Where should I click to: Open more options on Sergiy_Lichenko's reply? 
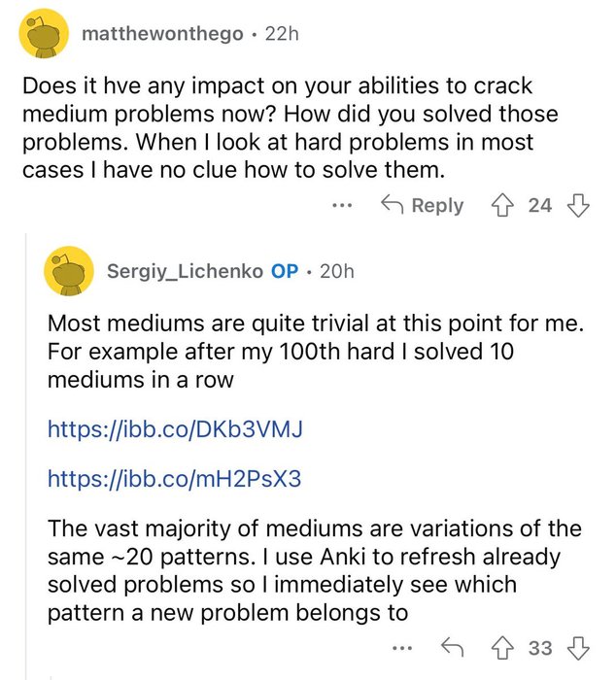(401, 648)
